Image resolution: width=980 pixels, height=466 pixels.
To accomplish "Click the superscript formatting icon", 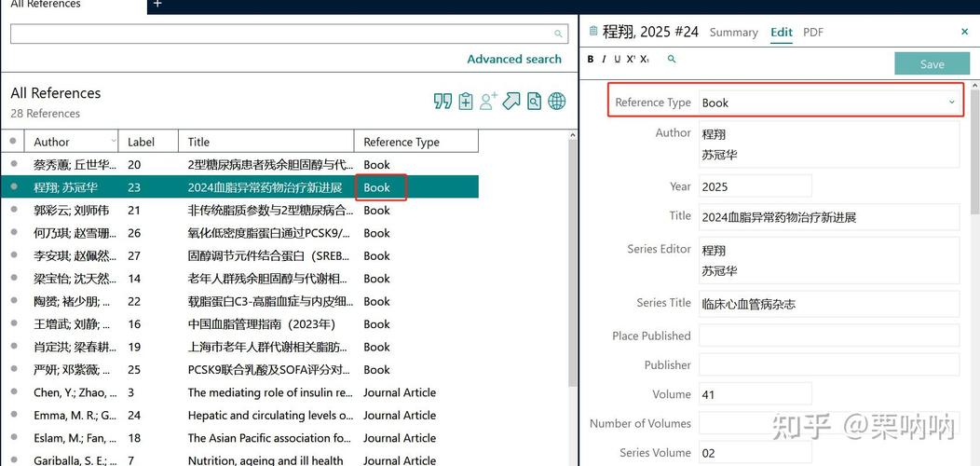I will tap(631, 60).
